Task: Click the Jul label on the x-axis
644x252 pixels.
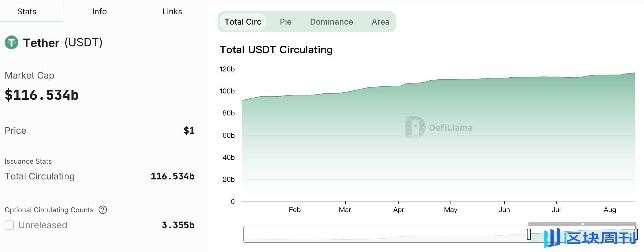Action: (x=556, y=210)
